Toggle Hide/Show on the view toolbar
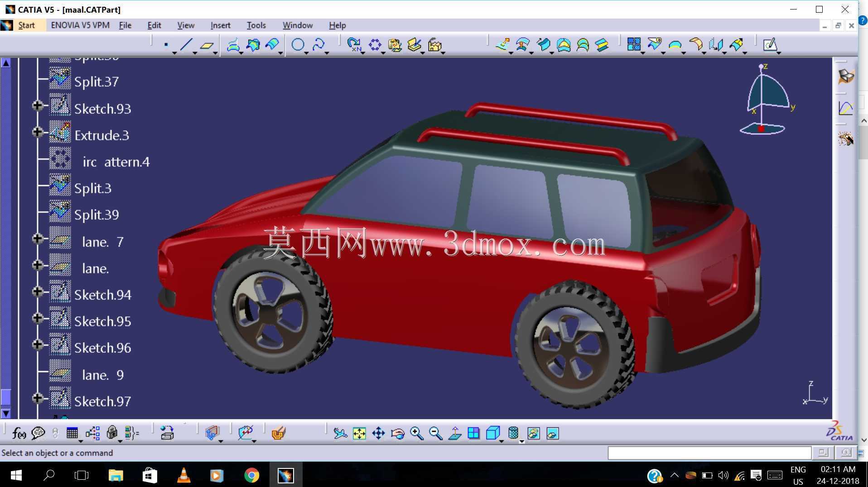The image size is (868, 487). click(534, 433)
